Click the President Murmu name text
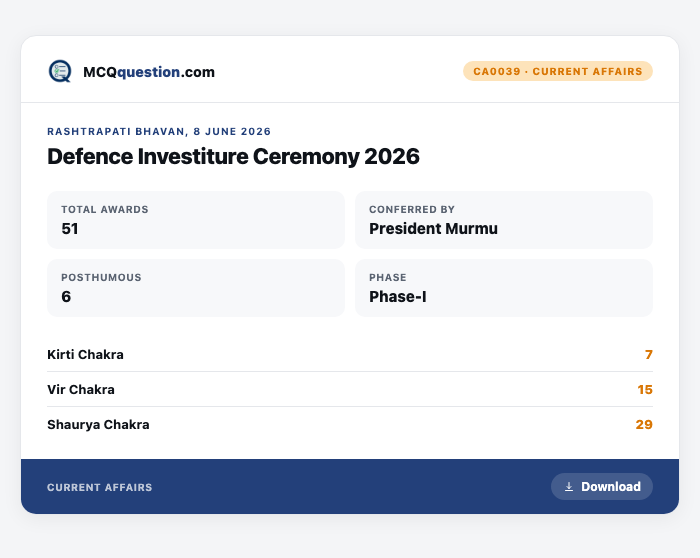 433,229
